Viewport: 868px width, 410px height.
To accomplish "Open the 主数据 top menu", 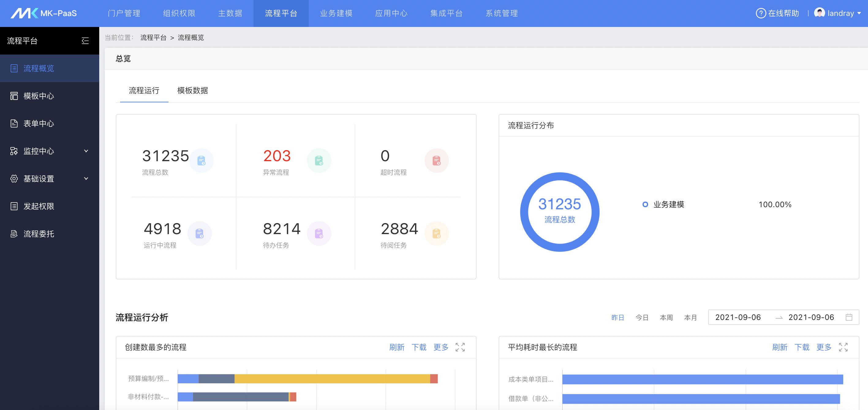I will (230, 13).
